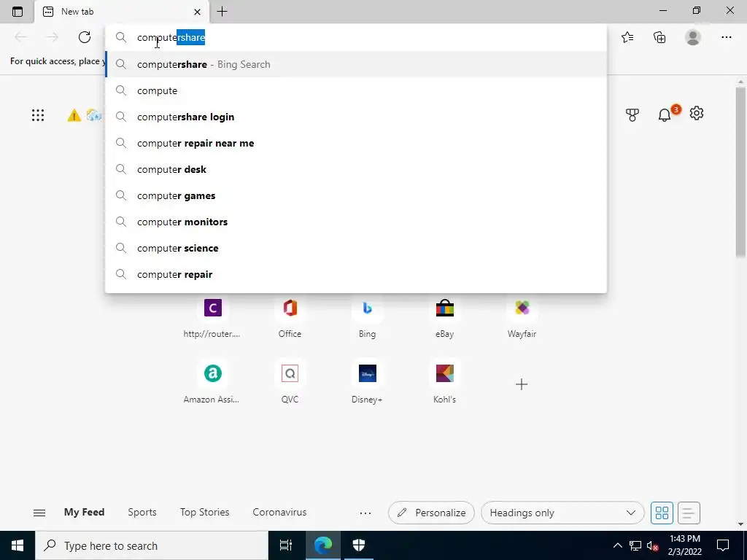Open the Windows Start menu
The height and width of the screenshot is (560, 747).
(x=18, y=545)
